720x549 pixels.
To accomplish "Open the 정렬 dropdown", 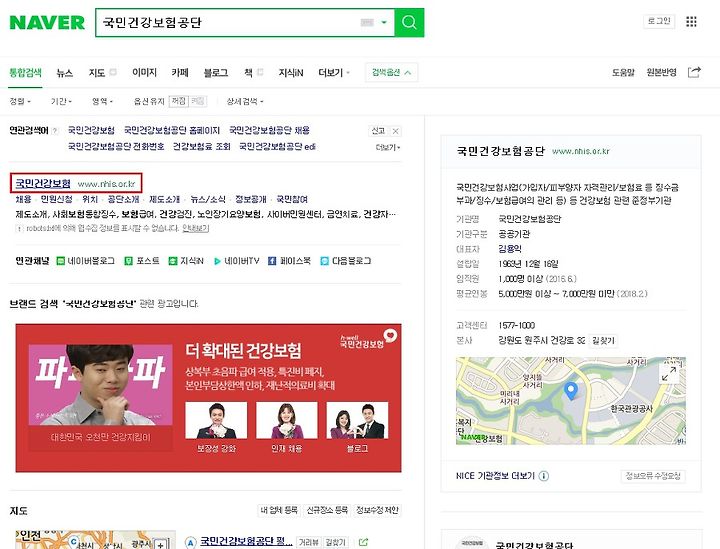I will tap(20, 101).
